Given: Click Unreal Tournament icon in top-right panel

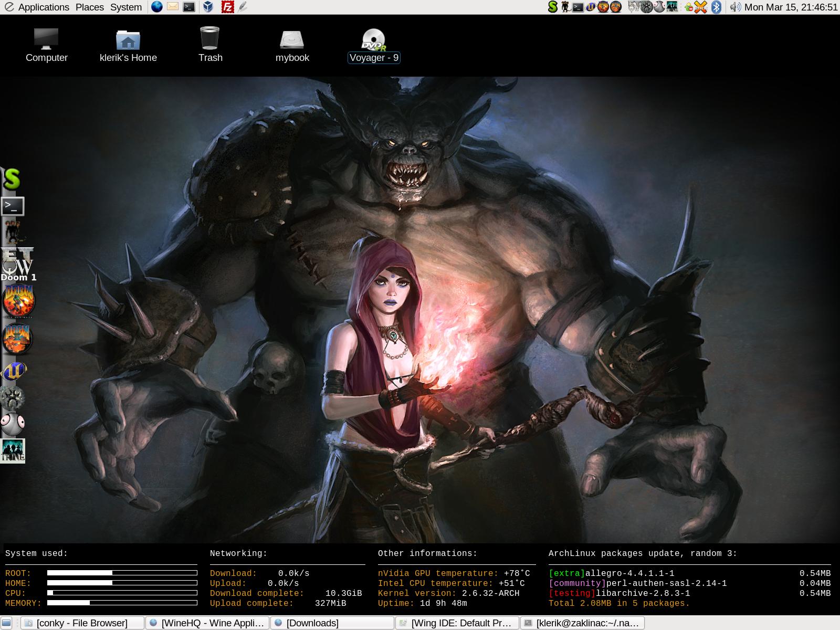Looking at the screenshot, I should (591, 7).
